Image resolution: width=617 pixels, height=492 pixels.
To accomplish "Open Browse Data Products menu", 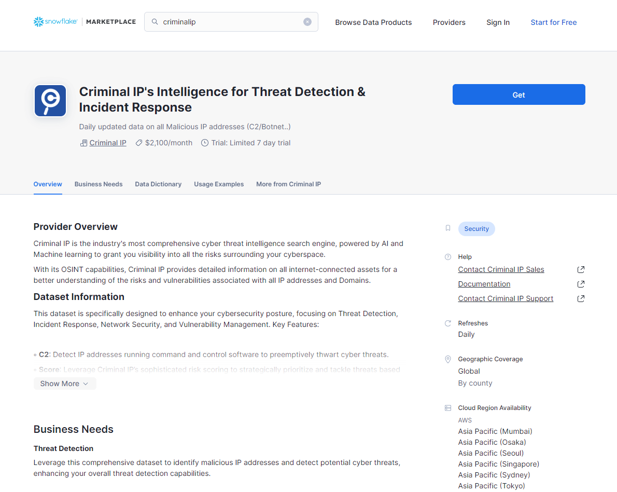I will tap(373, 22).
